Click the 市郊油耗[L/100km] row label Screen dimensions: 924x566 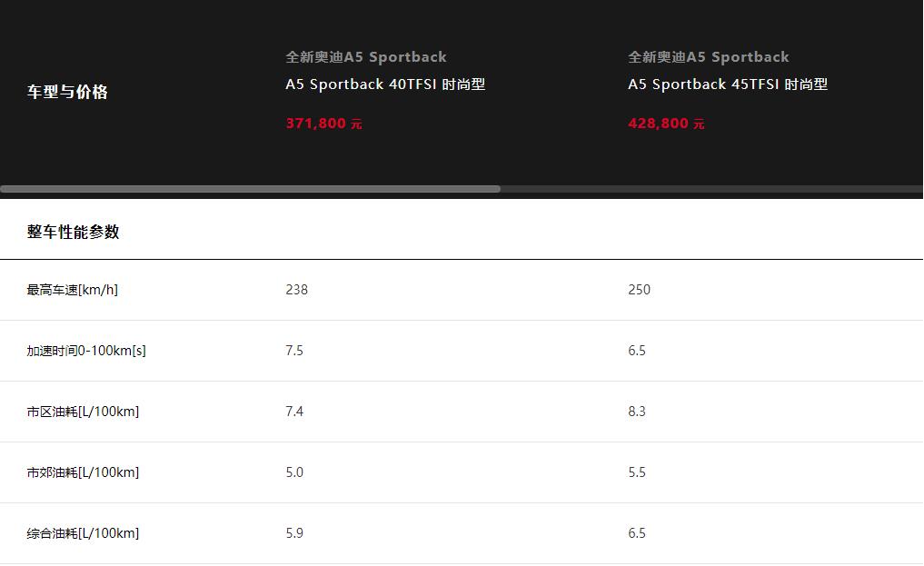pyautogui.click(x=83, y=472)
